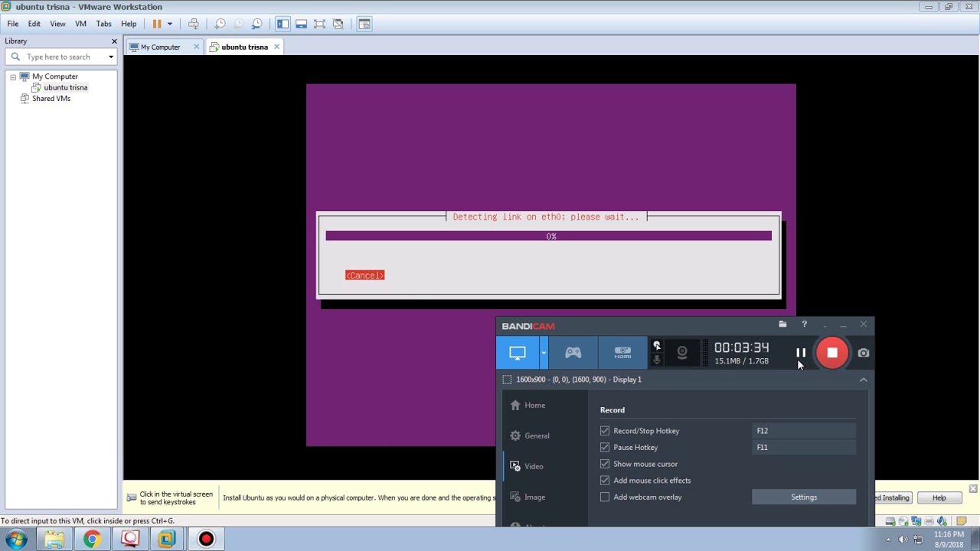Open the library search dropdown arrow
The image size is (980, 551).
[111, 57]
